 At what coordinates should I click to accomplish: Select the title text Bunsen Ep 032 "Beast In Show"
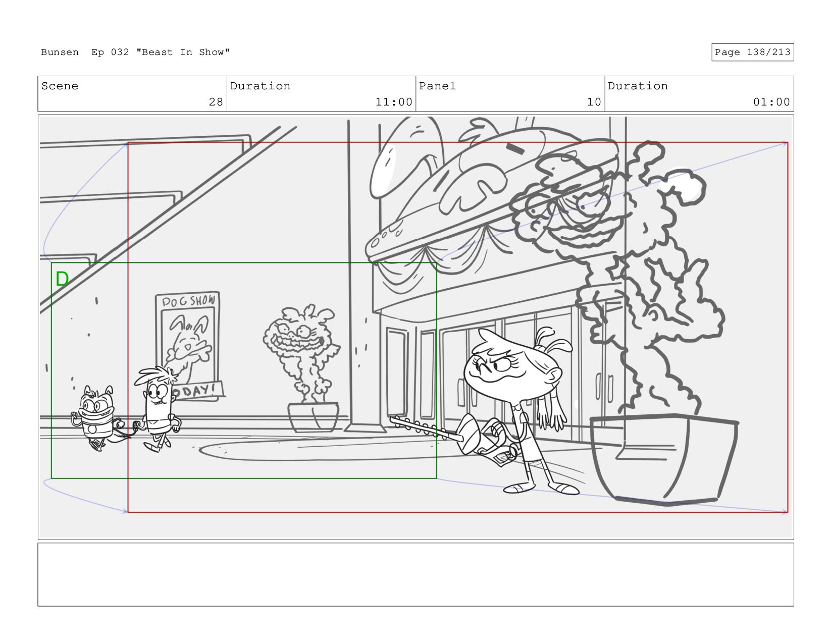pyautogui.click(x=135, y=52)
